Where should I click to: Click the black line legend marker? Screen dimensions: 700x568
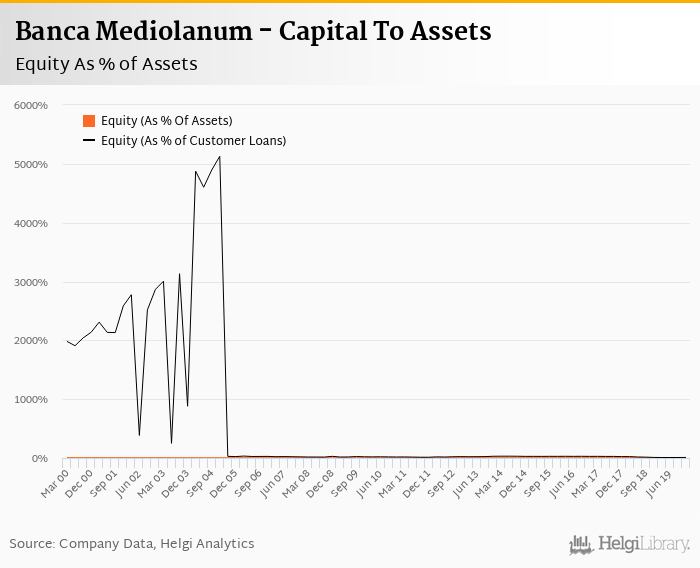tap(89, 141)
